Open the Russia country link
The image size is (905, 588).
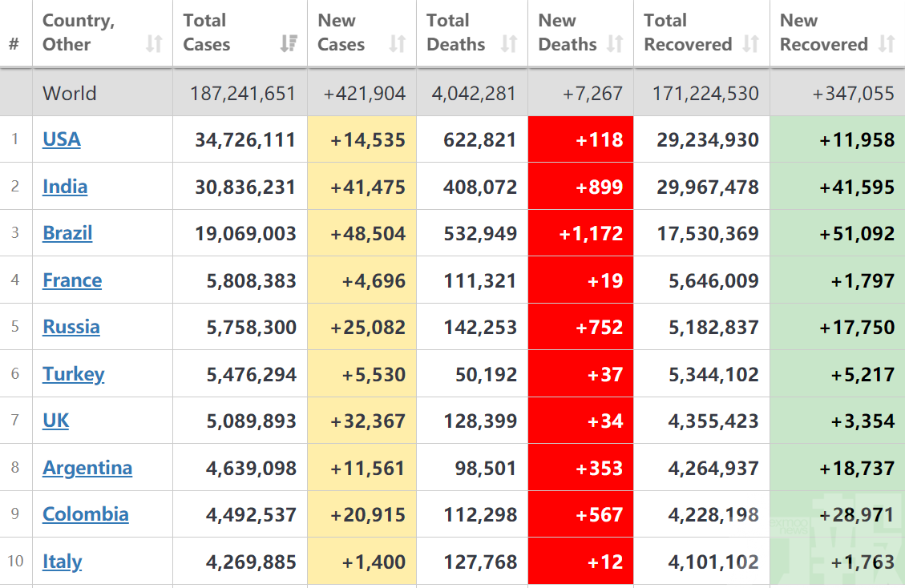(71, 327)
